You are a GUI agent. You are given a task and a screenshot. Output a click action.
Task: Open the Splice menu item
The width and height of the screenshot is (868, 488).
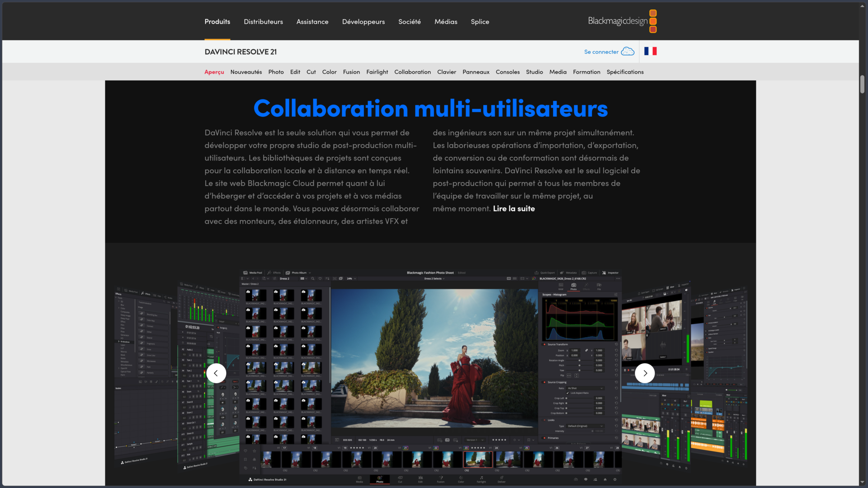click(480, 22)
